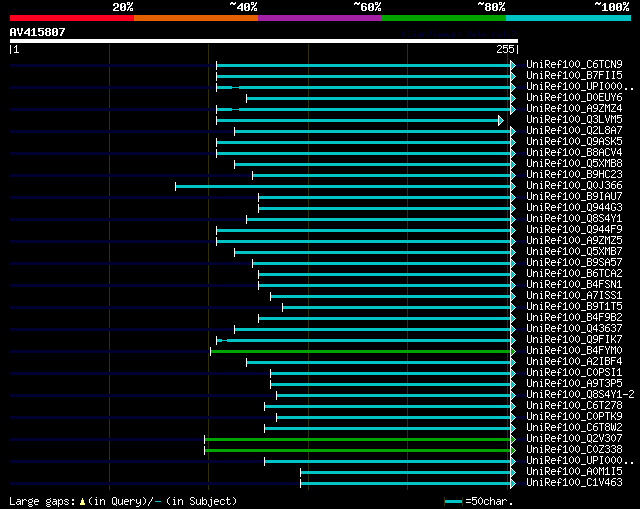Select the UniRef100_C0PTK9 label
The image size is (640, 509).
pos(574,417)
